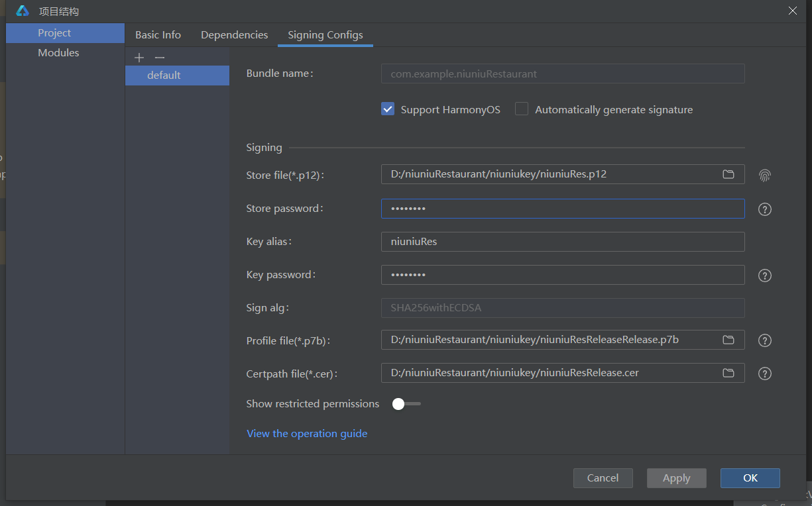The width and height of the screenshot is (812, 506).
Task: Add a new signing config with plus
Action: pos(139,58)
